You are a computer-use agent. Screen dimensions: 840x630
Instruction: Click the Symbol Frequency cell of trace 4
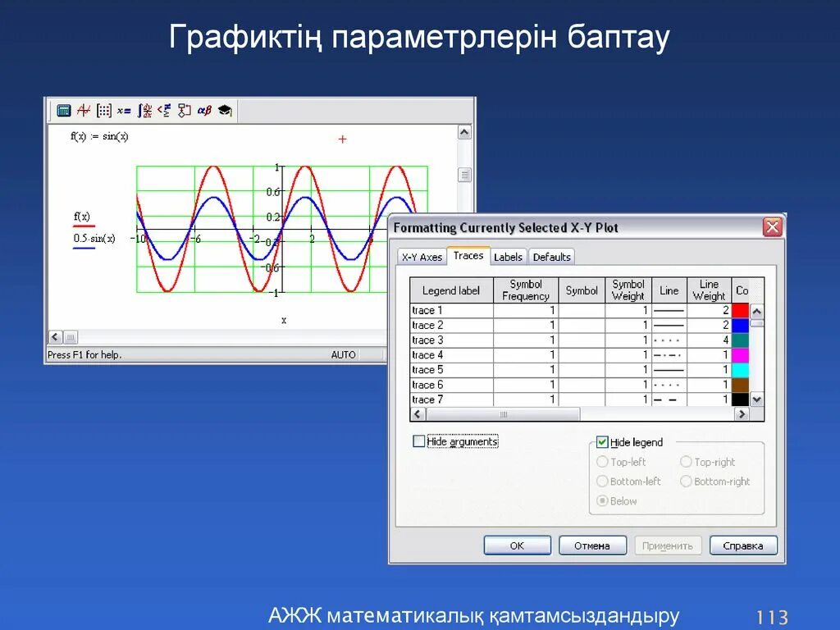[x=526, y=354]
